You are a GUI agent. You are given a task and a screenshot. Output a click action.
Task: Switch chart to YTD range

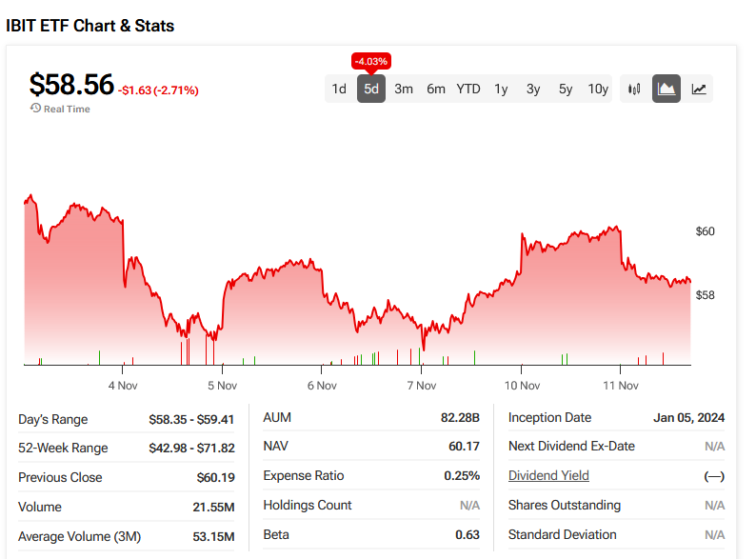point(468,89)
